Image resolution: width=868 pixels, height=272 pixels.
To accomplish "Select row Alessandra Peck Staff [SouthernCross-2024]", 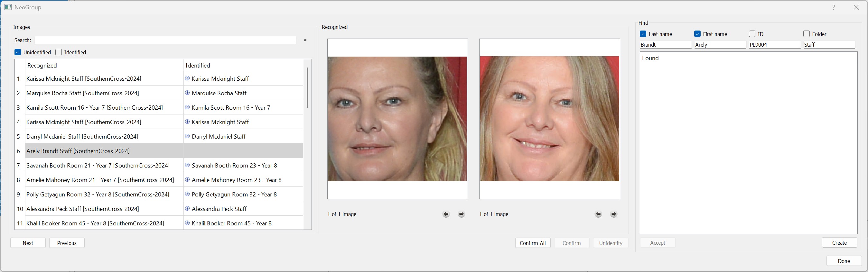I will pos(105,209).
